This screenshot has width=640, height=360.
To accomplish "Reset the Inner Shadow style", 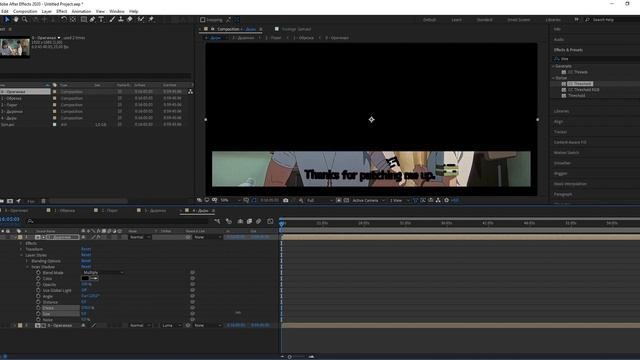I will (x=86, y=267).
